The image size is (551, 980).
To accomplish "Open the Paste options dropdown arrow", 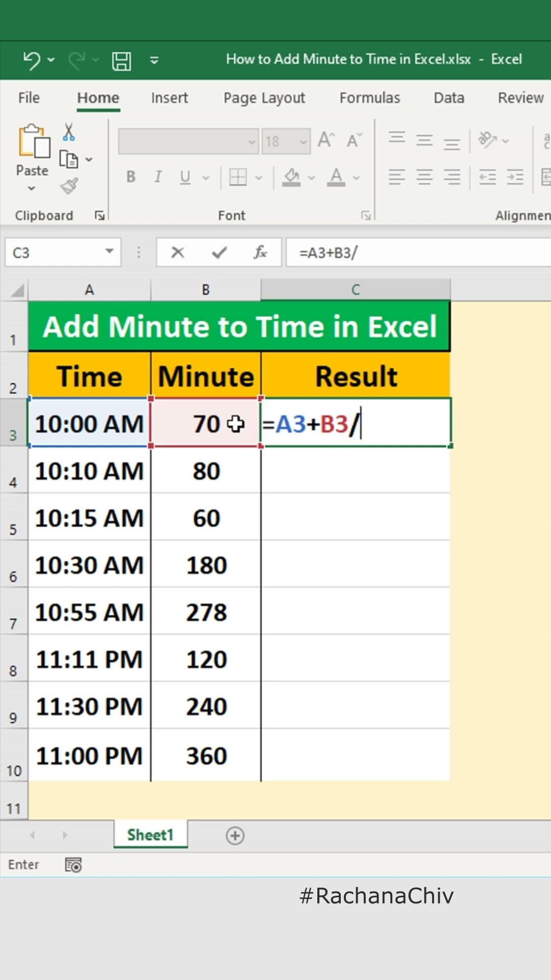I will [32, 188].
